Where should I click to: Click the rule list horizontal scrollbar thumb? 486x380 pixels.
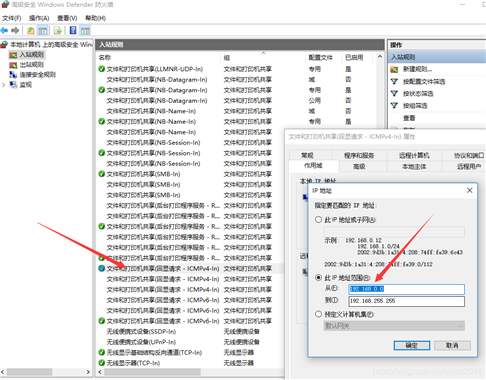152,372
